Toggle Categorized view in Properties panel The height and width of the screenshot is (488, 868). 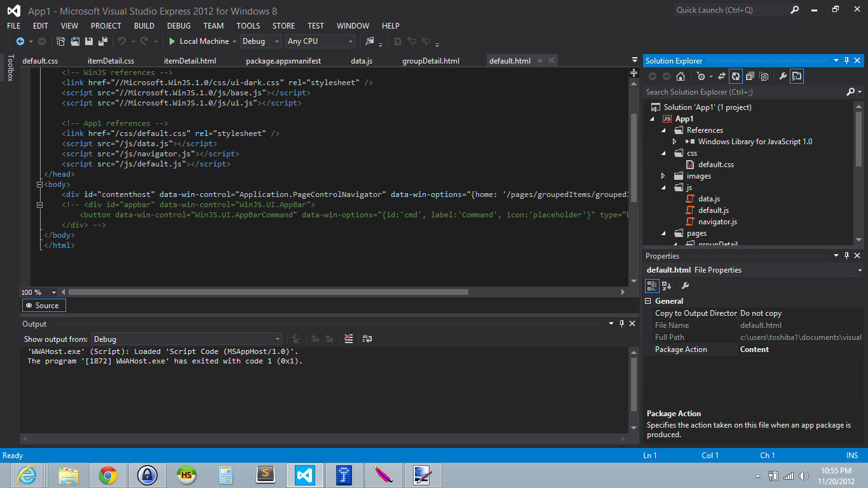[x=652, y=286]
